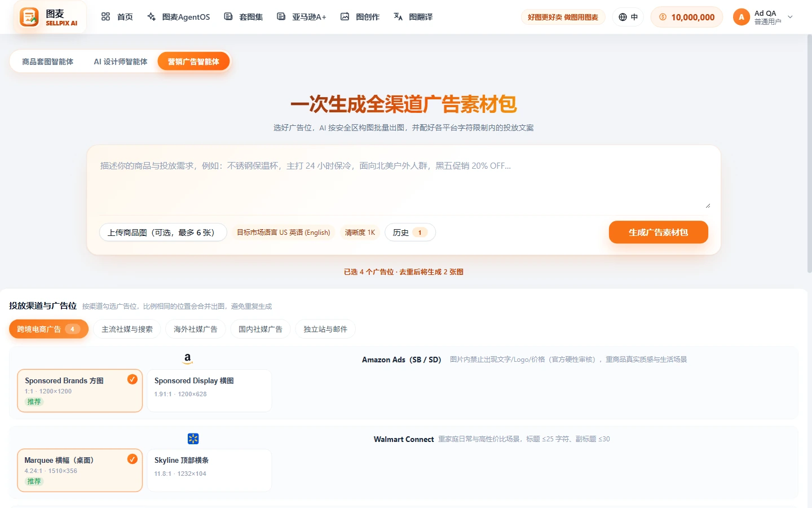
Task: Open the 目标市场语言 US 英语 selector
Action: 284,233
